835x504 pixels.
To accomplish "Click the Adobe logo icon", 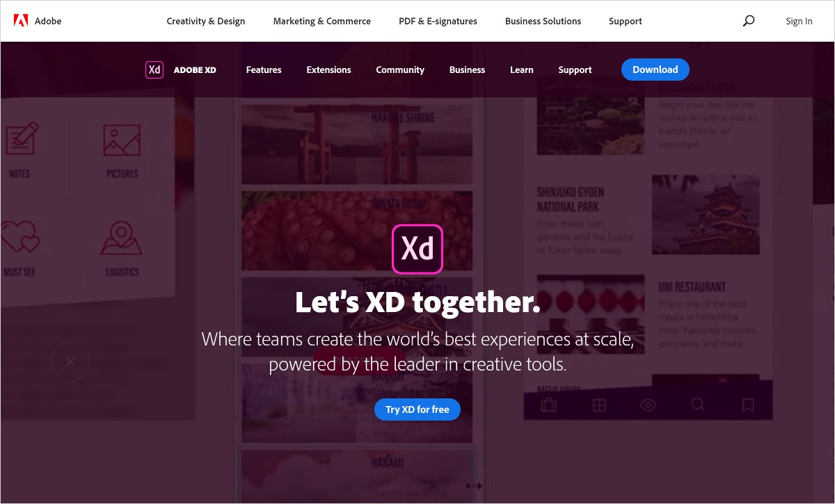I will click(21, 21).
